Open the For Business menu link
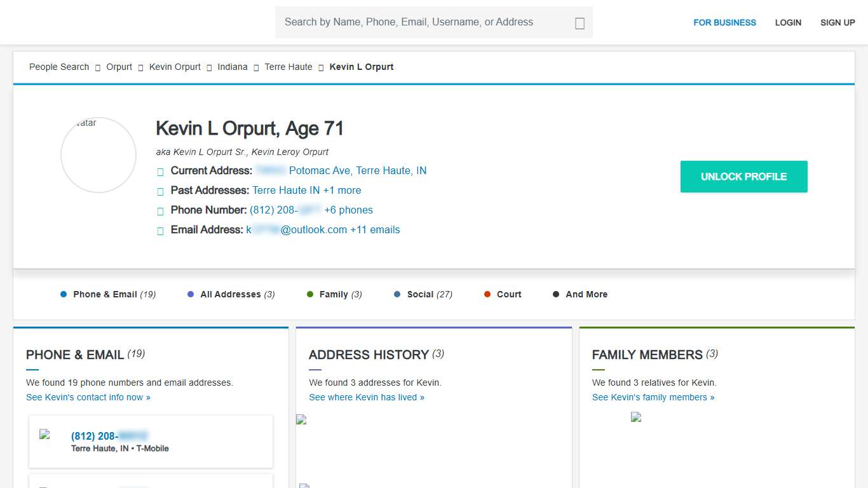Image resolution: width=868 pixels, height=488 pixels. (724, 22)
